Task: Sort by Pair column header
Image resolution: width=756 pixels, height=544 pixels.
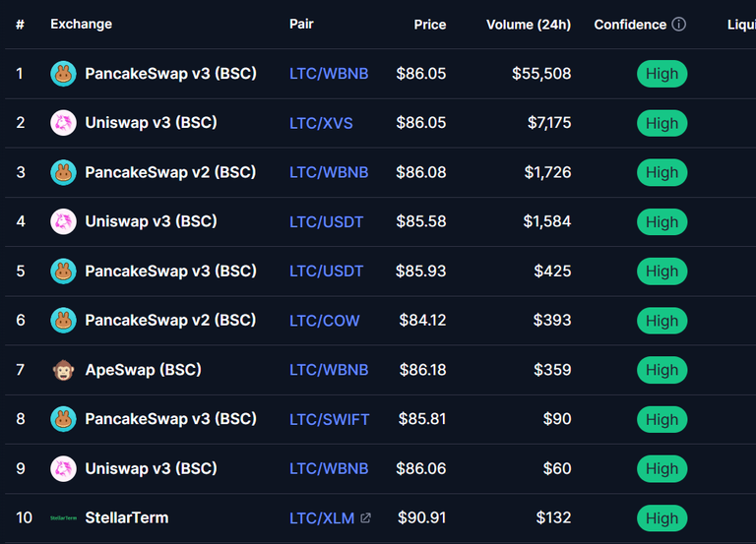Action: pyautogui.click(x=301, y=24)
